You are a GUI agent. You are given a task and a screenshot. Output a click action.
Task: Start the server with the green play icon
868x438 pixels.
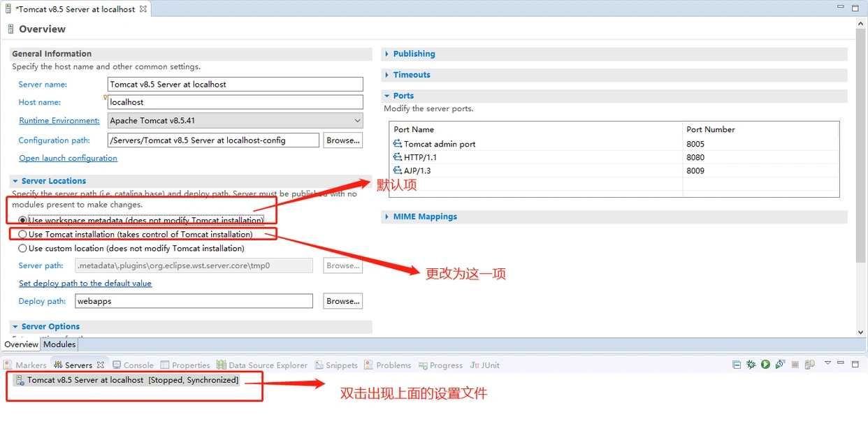[x=766, y=365]
